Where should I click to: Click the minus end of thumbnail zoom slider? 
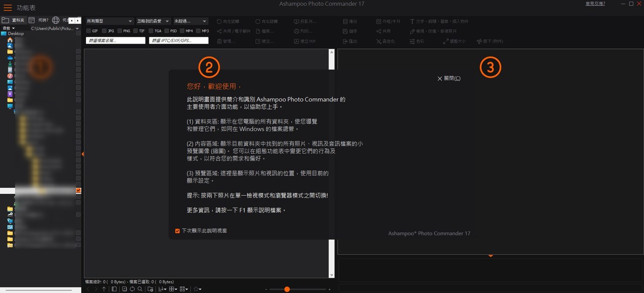tap(266, 289)
